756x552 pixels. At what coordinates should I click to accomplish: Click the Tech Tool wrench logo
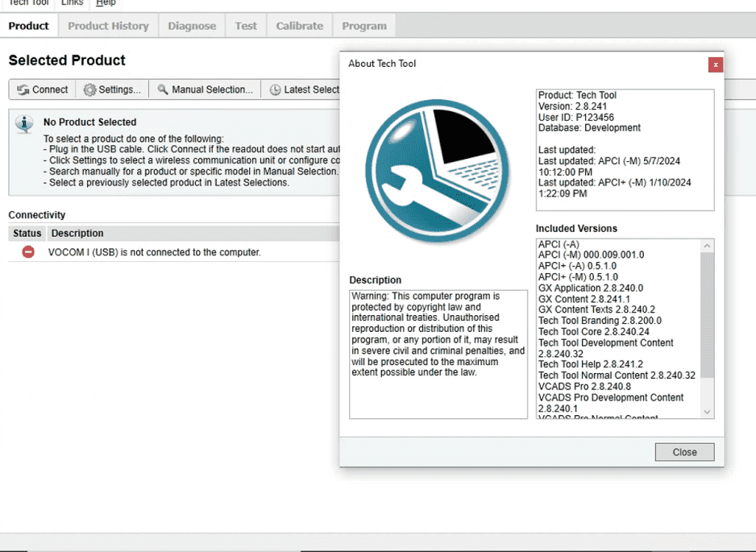[x=437, y=171]
